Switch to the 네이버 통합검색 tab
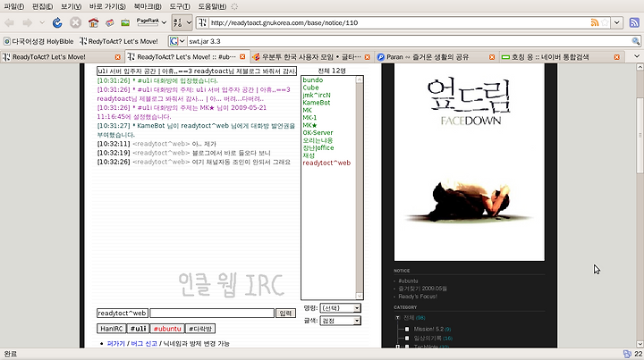This screenshot has width=644, height=360. (x=556, y=57)
